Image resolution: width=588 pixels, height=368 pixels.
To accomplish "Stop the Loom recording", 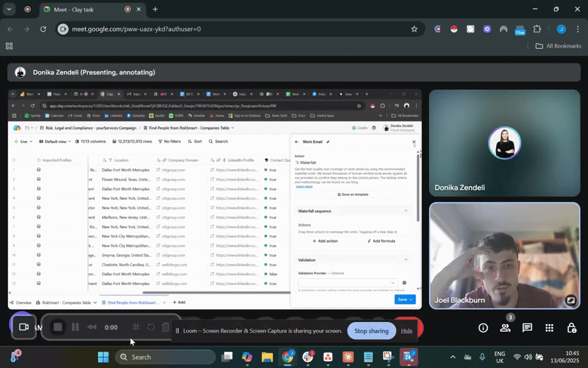I will (57, 327).
